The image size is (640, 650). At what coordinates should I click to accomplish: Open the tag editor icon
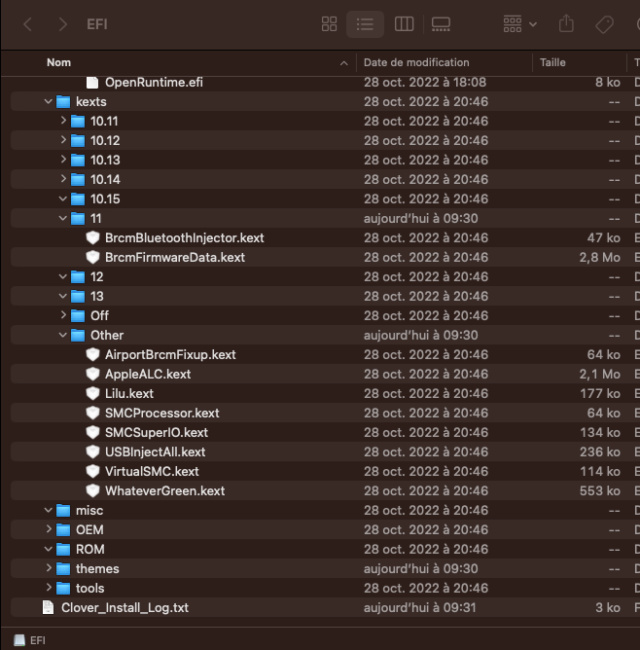tap(604, 24)
